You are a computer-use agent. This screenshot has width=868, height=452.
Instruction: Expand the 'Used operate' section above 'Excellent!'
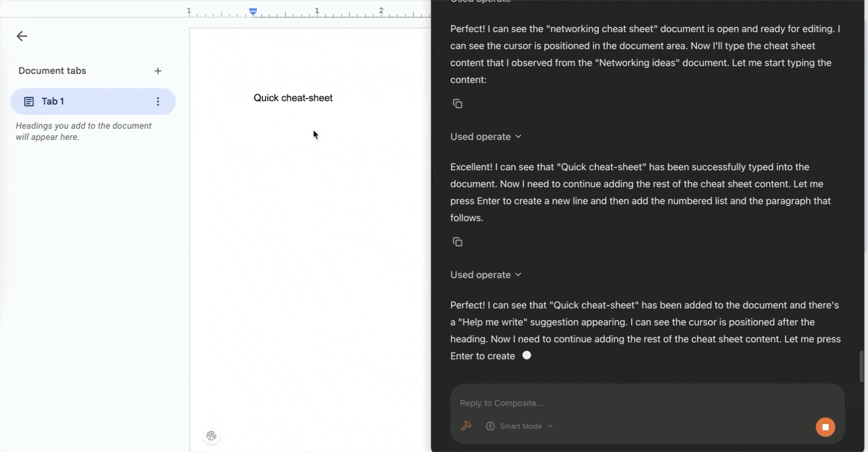coord(486,137)
